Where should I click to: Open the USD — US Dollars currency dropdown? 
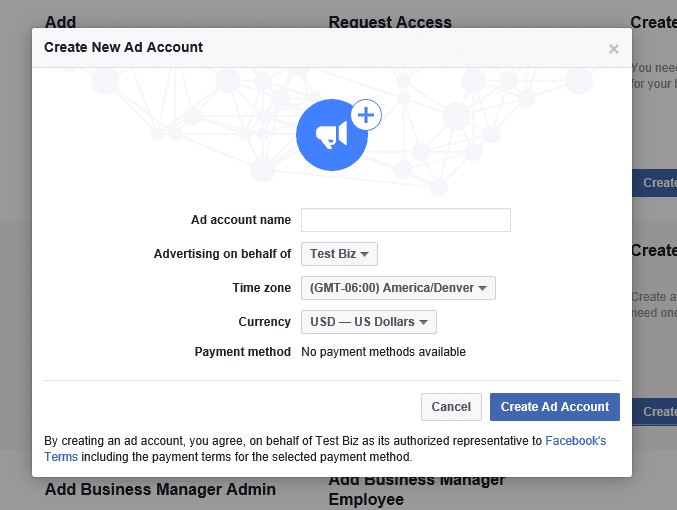[x=368, y=322]
